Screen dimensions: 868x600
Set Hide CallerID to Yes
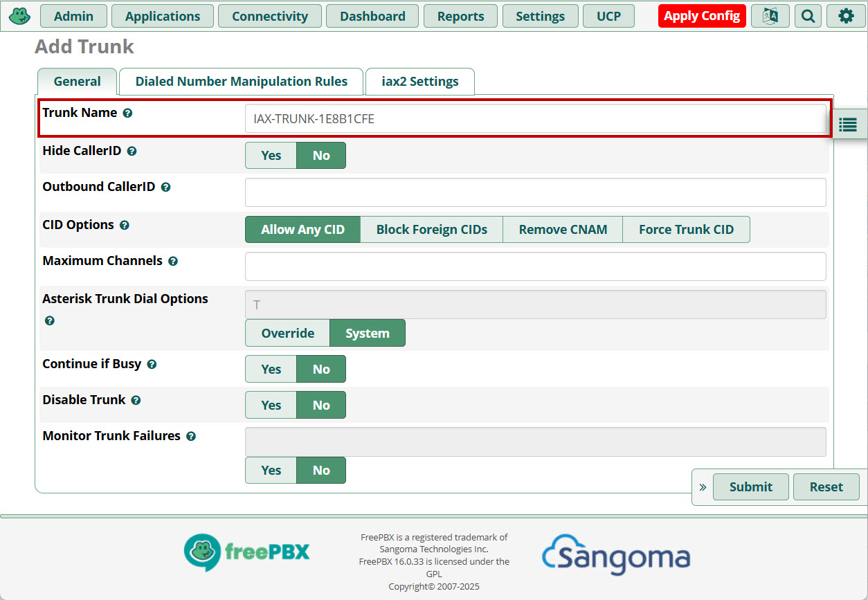pyautogui.click(x=271, y=156)
